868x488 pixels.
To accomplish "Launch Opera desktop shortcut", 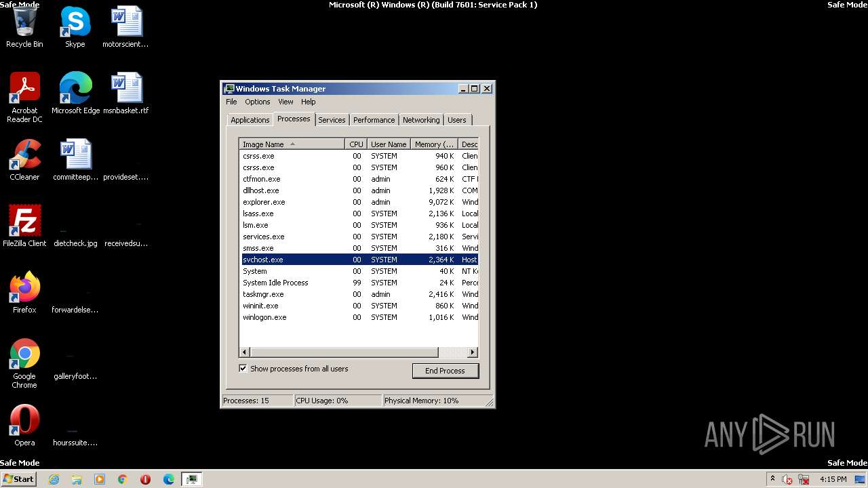I will coord(24,426).
